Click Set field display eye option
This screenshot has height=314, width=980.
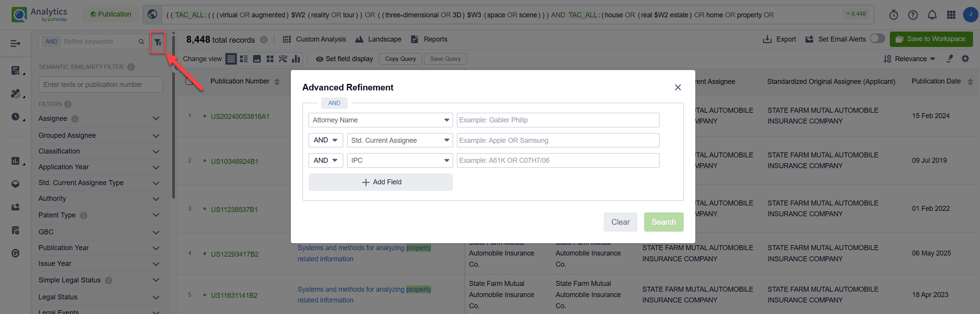pos(344,59)
